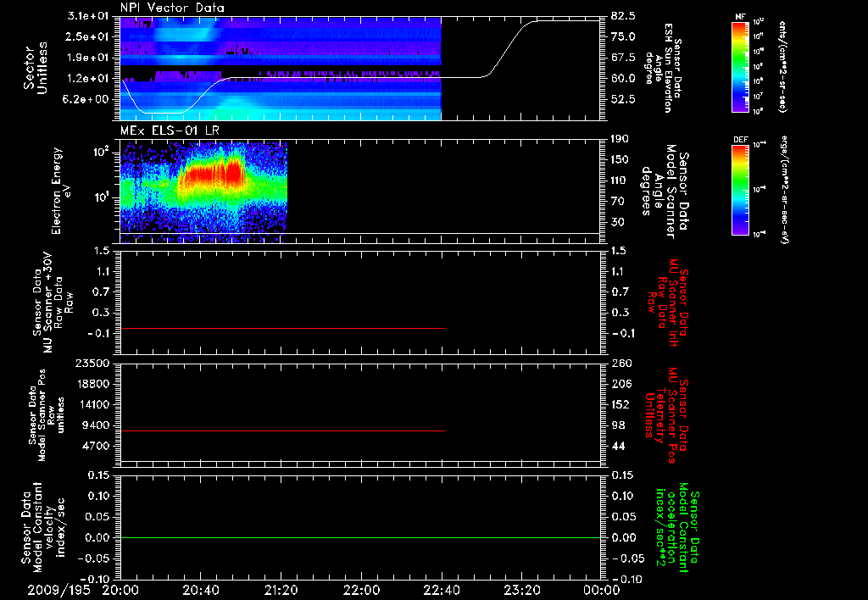Click the 44 telemetry tick value
Viewport: 868px width, 600px height.
point(618,446)
